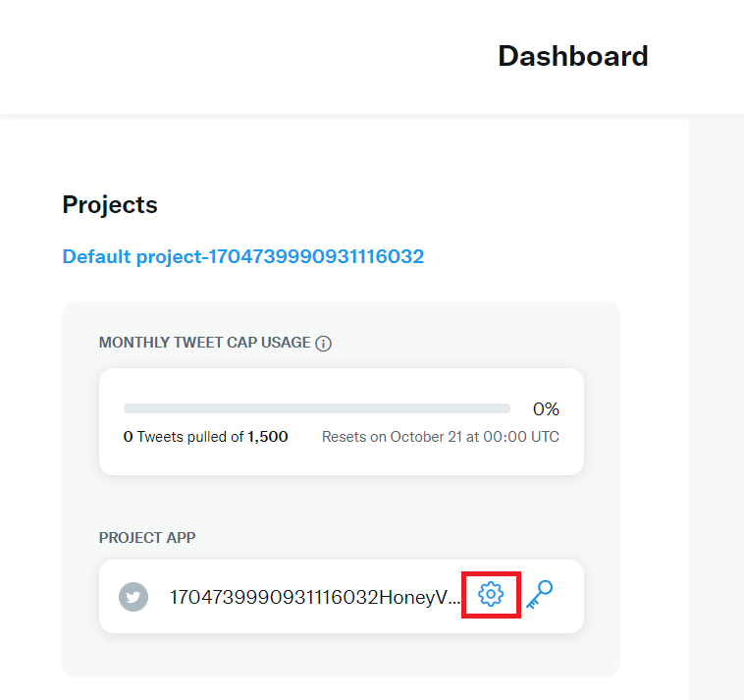Click the gray sidebar area at right
Image resolution: width=744 pixels, height=700 pixels.
pos(717,393)
